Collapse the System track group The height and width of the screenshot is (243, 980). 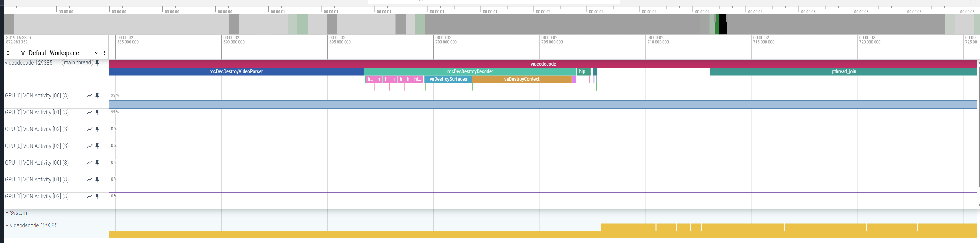[x=7, y=213]
